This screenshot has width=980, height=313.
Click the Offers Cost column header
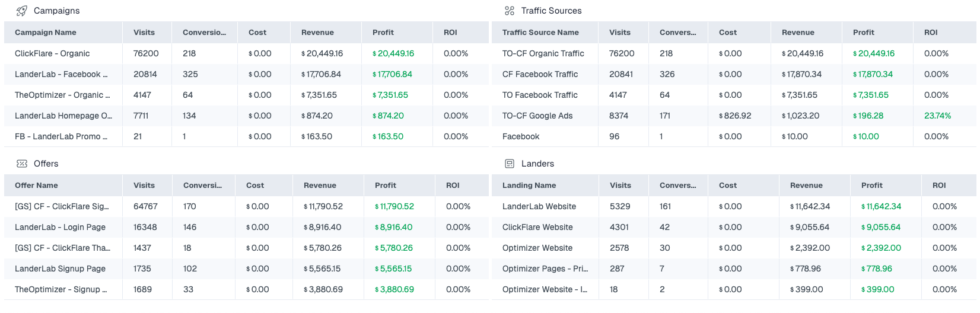point(255,186)
